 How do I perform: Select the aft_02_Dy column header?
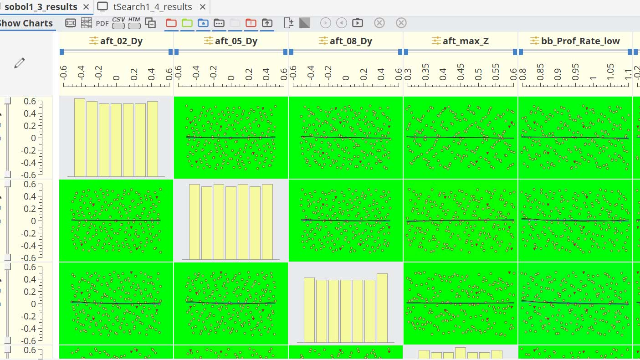tap(121, 41)
